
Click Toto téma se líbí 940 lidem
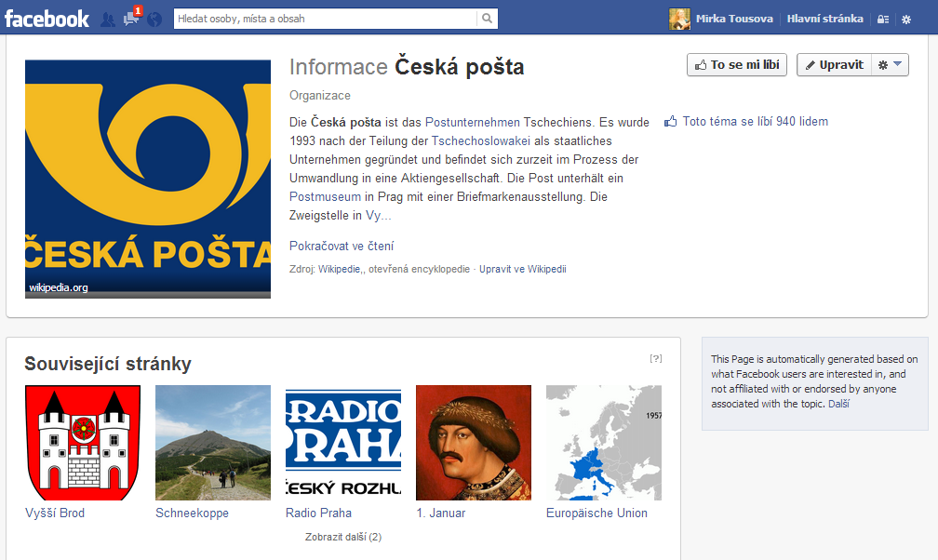click(x=755, y=122)
